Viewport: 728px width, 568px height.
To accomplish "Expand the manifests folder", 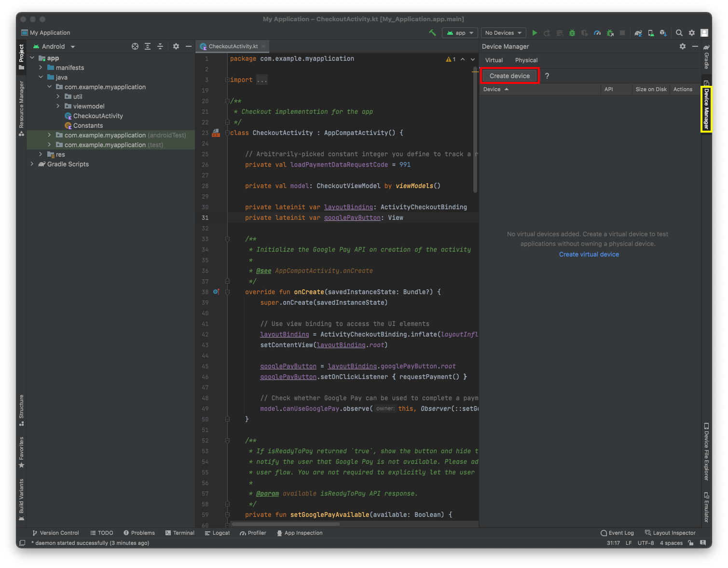I will [41, 68].
